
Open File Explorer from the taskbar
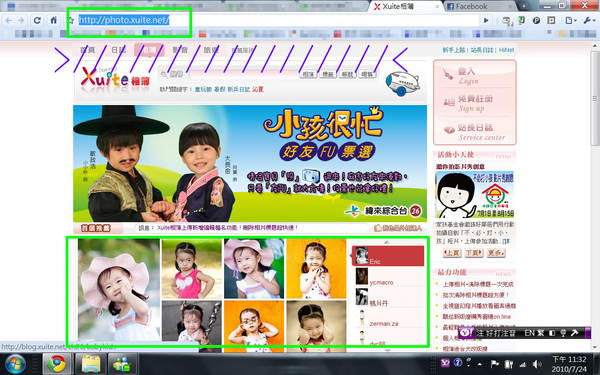[90, 364]
